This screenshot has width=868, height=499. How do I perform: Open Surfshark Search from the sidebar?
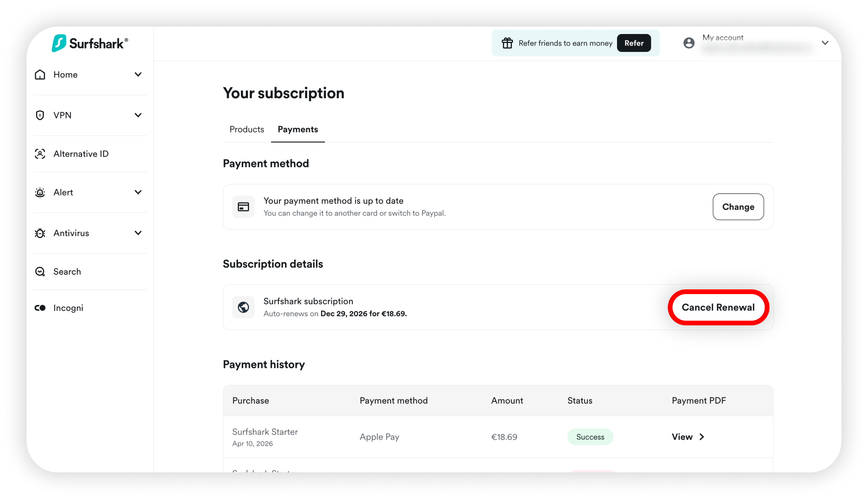(x=67, y=272)
